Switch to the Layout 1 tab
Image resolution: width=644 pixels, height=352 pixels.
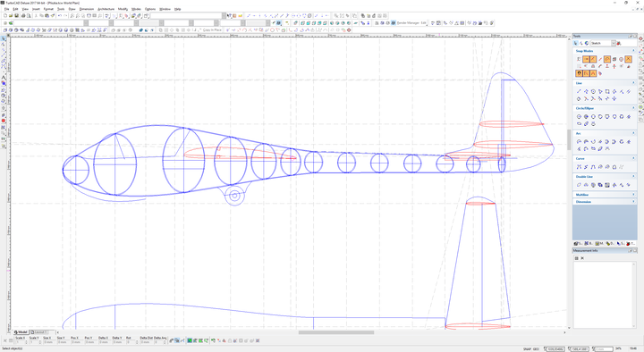tap(40, 331)
